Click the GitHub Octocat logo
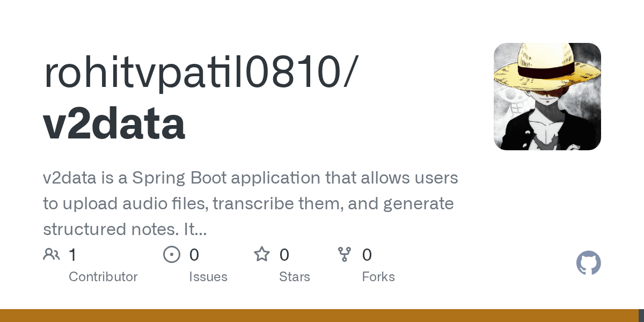644x322 pixels. (588, 264)
